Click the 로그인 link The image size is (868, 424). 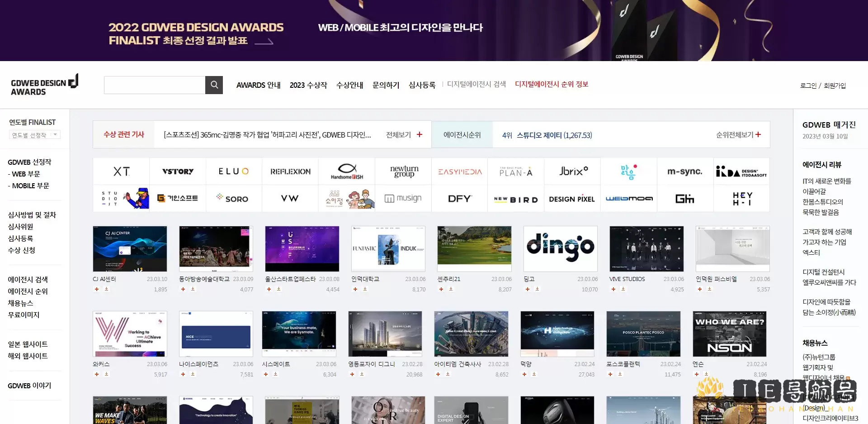[808, 86]
